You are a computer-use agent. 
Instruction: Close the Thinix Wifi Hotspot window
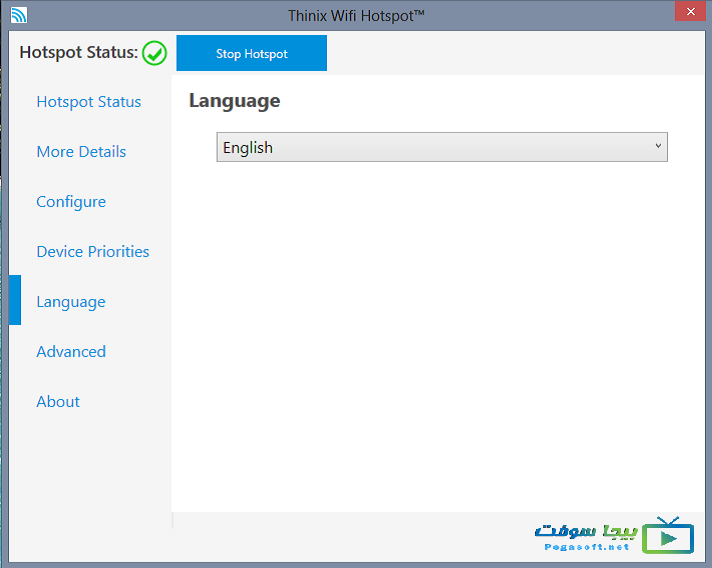690,11
